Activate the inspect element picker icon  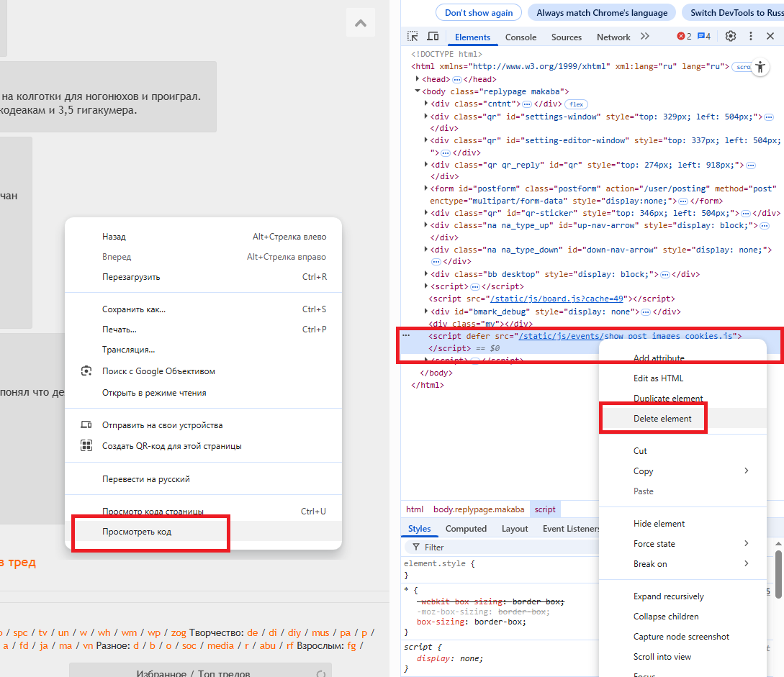click(413, 37)
